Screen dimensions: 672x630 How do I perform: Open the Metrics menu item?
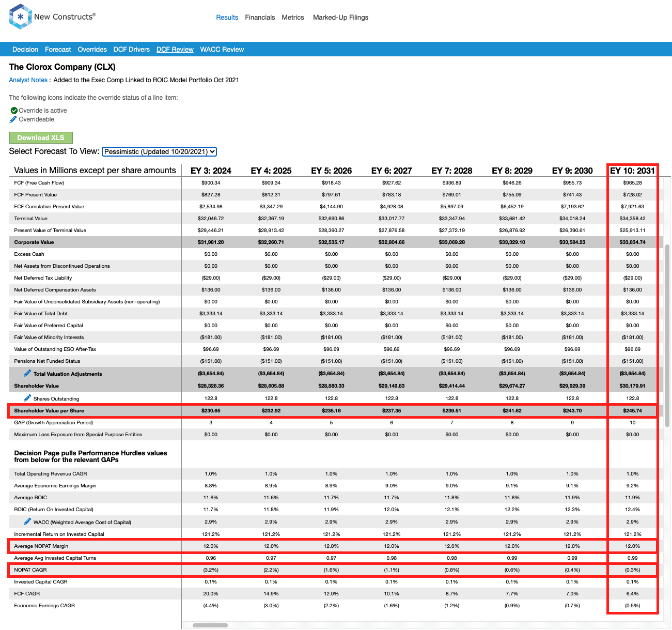293,18
